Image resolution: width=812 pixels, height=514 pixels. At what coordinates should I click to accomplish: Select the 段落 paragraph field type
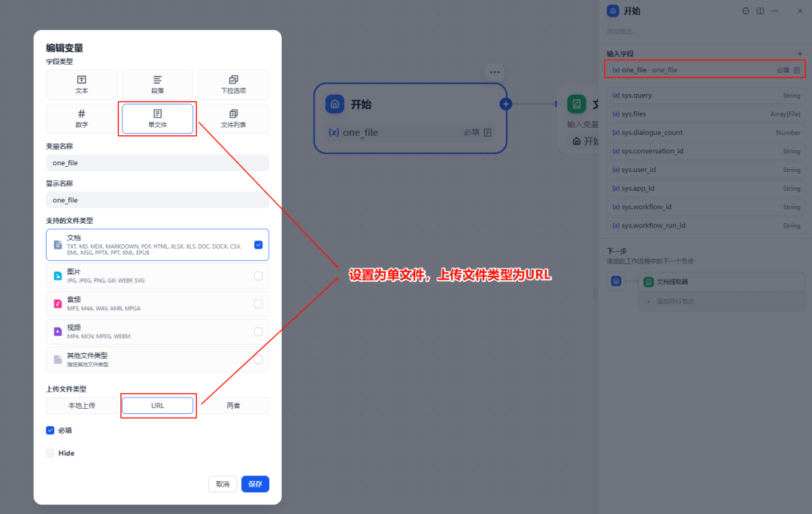(157, 84)
